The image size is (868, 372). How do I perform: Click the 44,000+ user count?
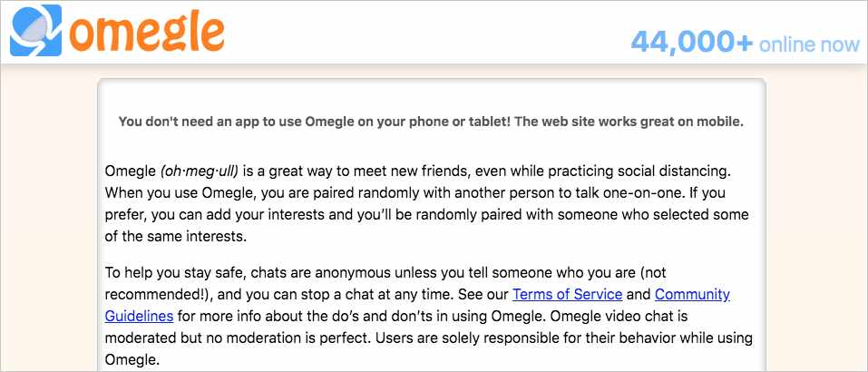pos(691,42)
